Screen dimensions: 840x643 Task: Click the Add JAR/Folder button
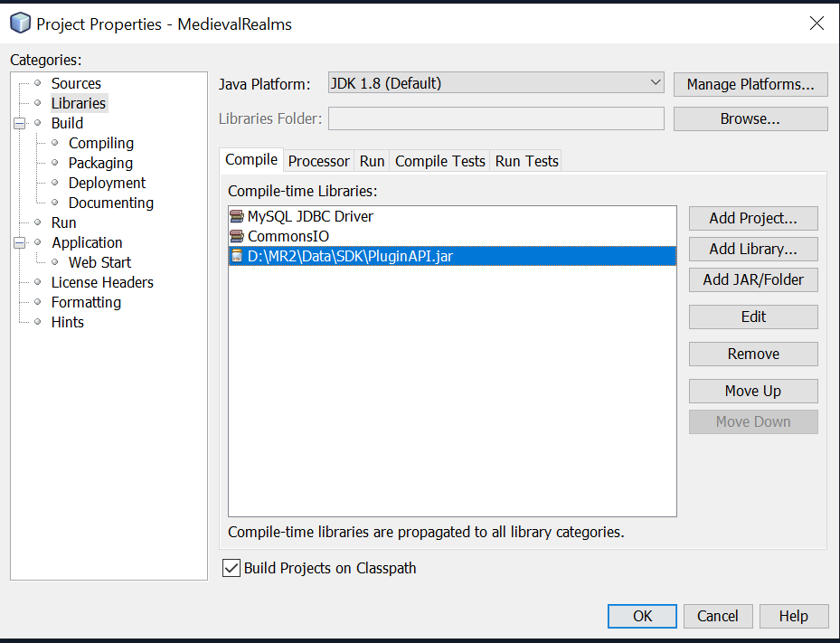tap(752, 280)
